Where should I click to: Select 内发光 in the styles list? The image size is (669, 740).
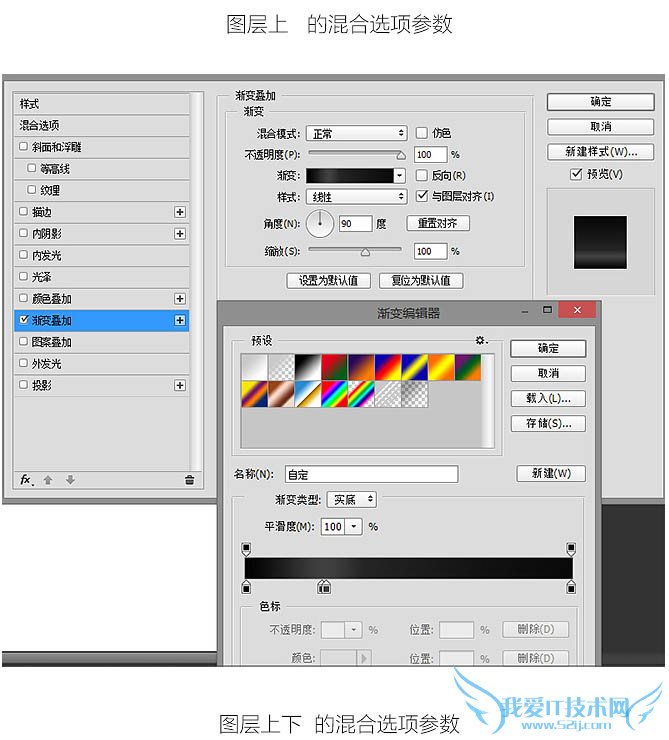[x=102, y=255]
